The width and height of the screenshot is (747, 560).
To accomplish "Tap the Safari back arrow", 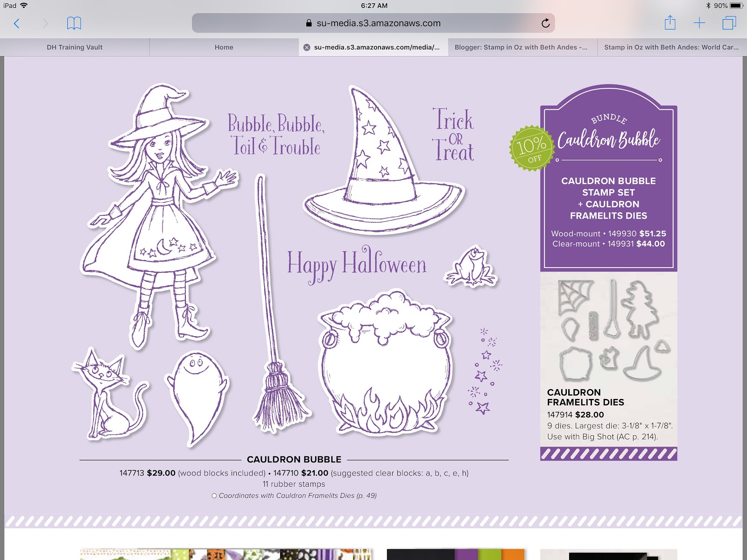I will click(x=17, y=23).
